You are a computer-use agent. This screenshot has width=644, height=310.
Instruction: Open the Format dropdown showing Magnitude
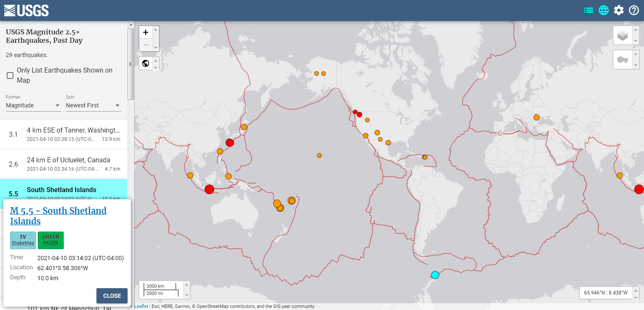coord(33,105)
